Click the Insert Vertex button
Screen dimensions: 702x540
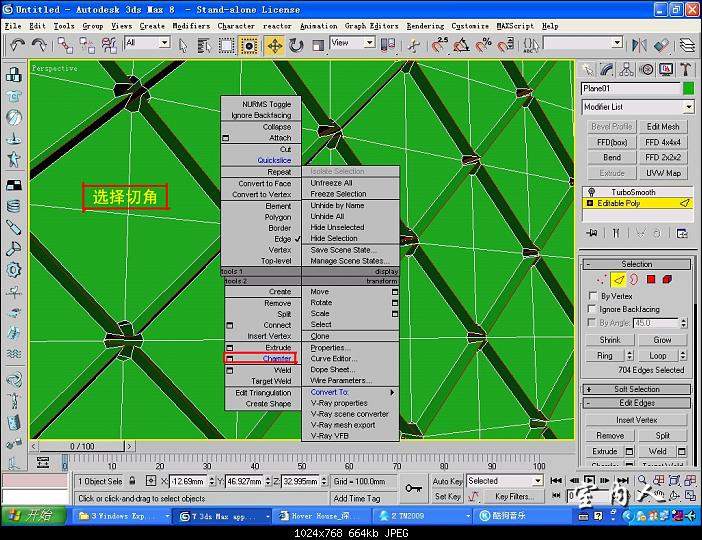point(636,420)
